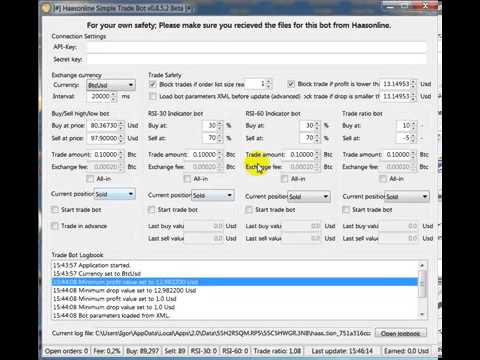This screenshot has width=480, height=360.
Task: Enable All-in for Buy/Sell high/low bot
Action: 90,179
